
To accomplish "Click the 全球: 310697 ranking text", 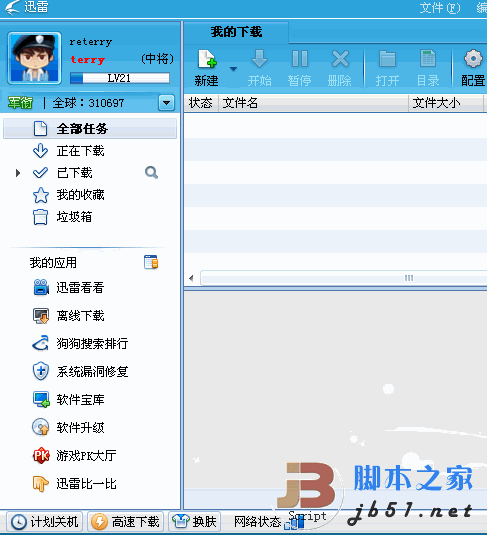I will point(88,103).
